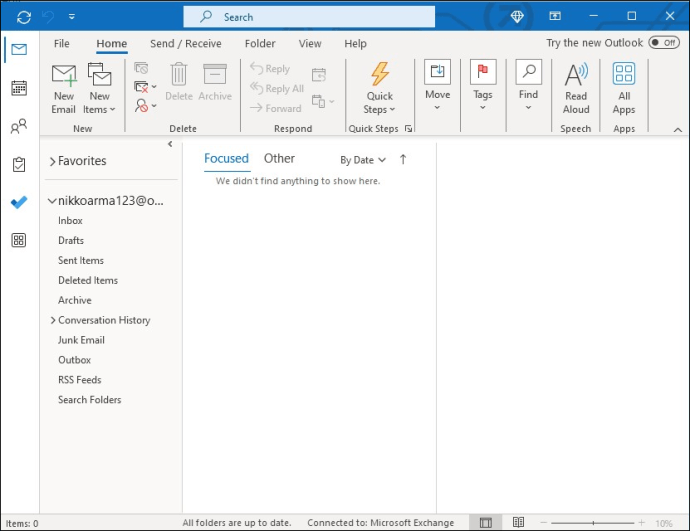Image resolution: width=690 pixels, height=531 pixels.
Task: Open the To Do checkmark app
Action: pyautogui.click(x=19, y=202)
